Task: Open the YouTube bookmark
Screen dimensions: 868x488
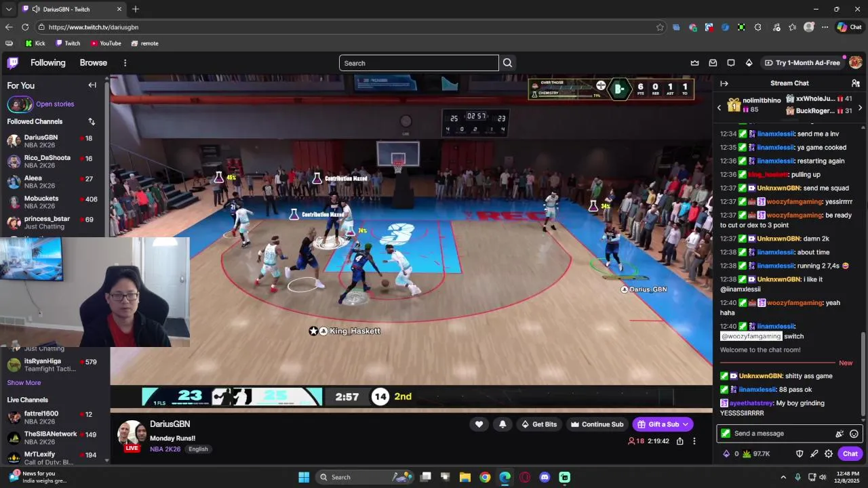Action: [106, 43]
